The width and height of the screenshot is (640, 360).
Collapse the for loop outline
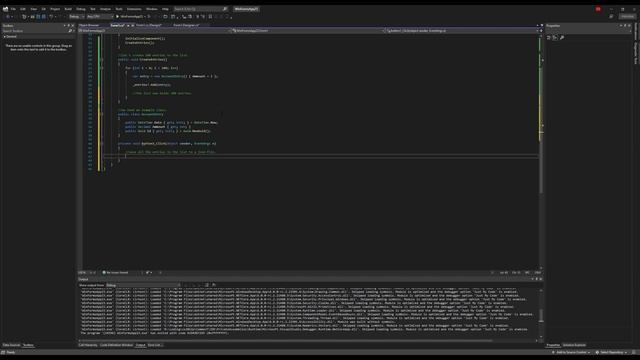click(102, 68)
